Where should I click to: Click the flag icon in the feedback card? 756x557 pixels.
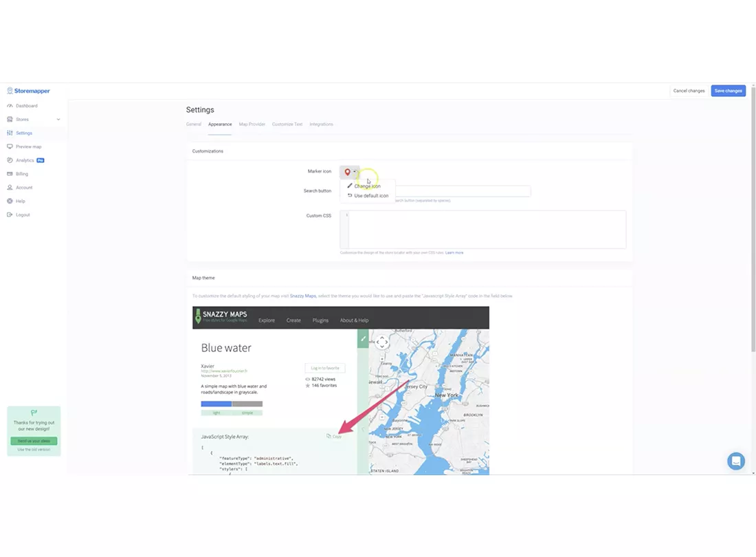pyautogui.click(x=34, y=413)
